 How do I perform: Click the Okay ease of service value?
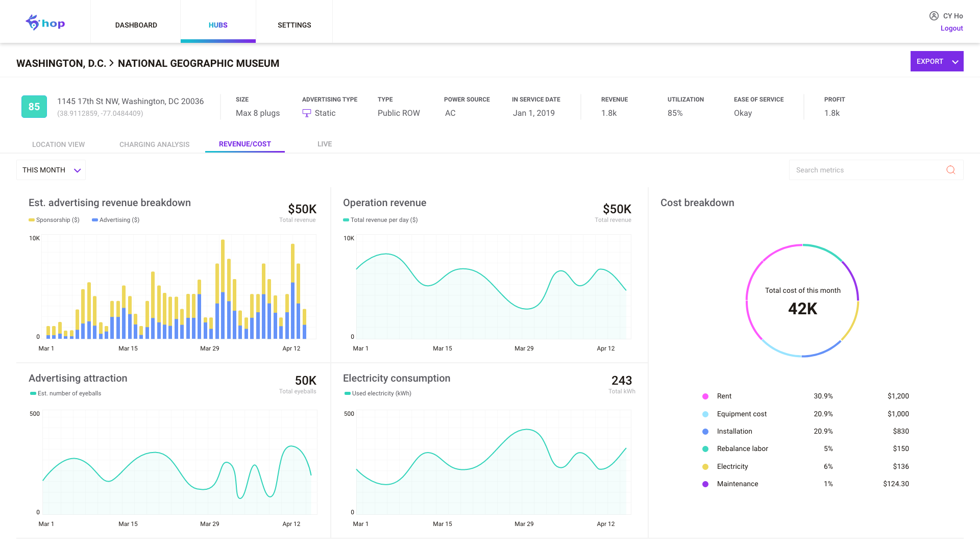tap(743, 113)
